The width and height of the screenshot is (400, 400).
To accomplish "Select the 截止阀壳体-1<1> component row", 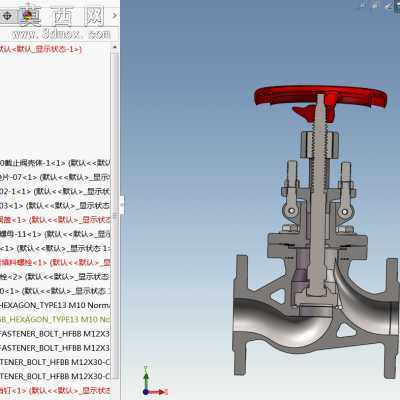I will (55, 163).
